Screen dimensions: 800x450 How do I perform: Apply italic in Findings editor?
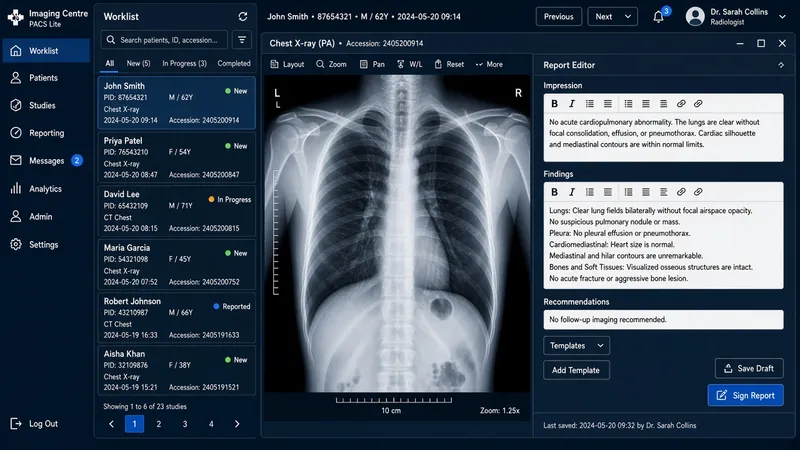(572, 192)
